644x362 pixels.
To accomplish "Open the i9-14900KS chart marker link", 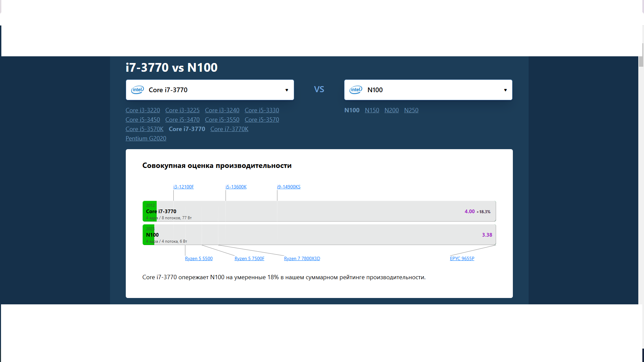I will coord(289,187).
